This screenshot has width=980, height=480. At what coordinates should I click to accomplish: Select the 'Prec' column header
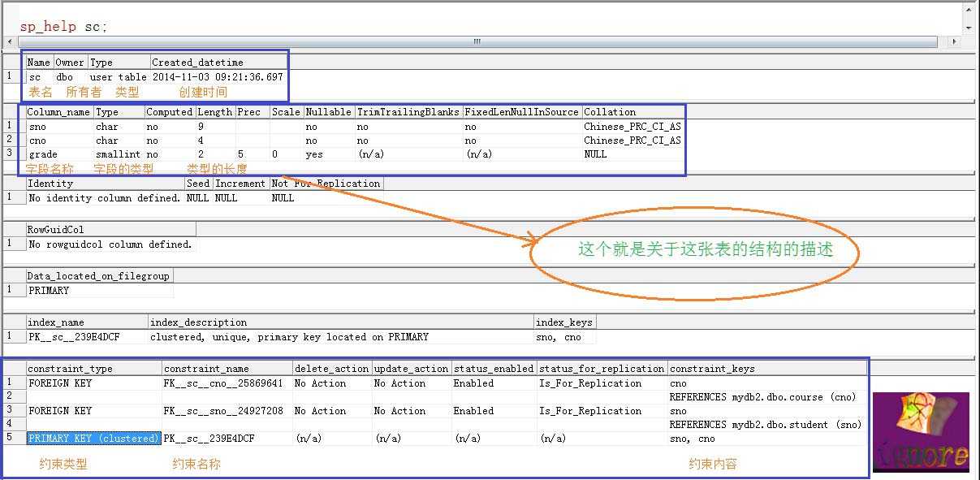[253, 112]
